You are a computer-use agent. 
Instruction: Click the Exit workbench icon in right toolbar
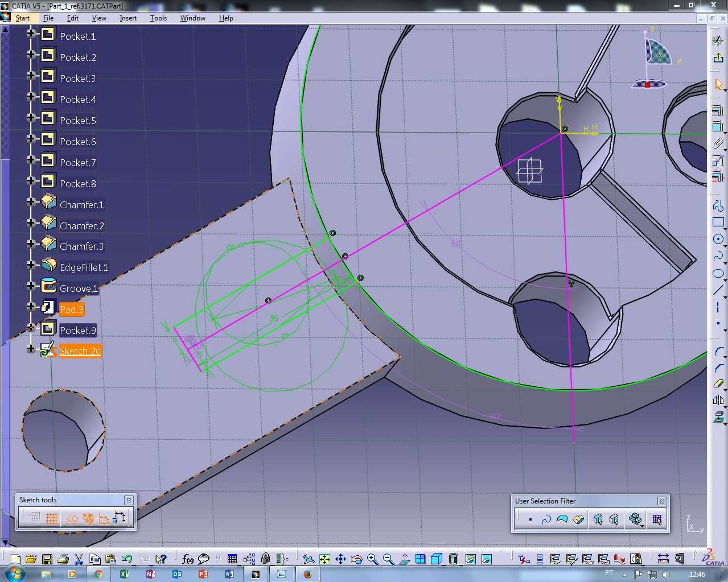718,57
